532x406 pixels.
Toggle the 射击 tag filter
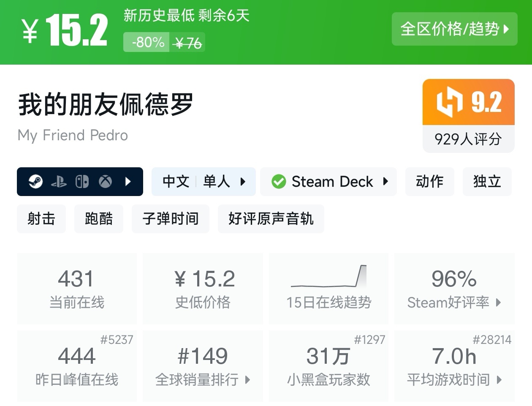(41, 219)
